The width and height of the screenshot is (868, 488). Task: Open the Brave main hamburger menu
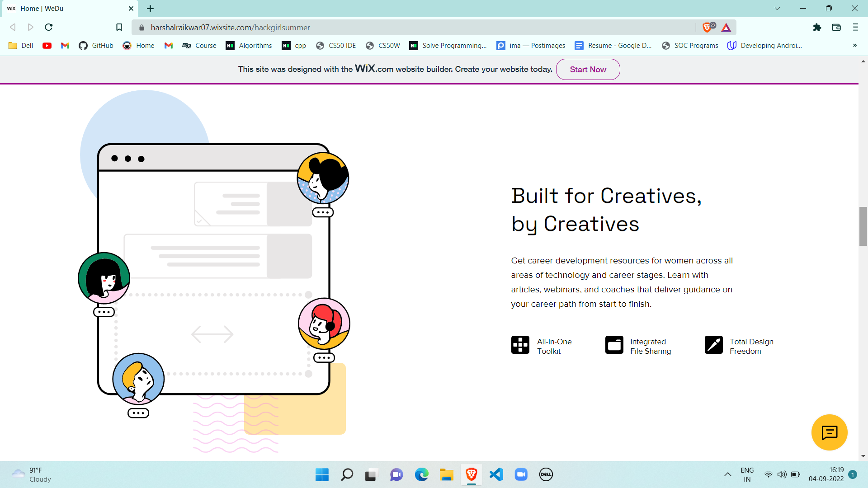(855, 28)
